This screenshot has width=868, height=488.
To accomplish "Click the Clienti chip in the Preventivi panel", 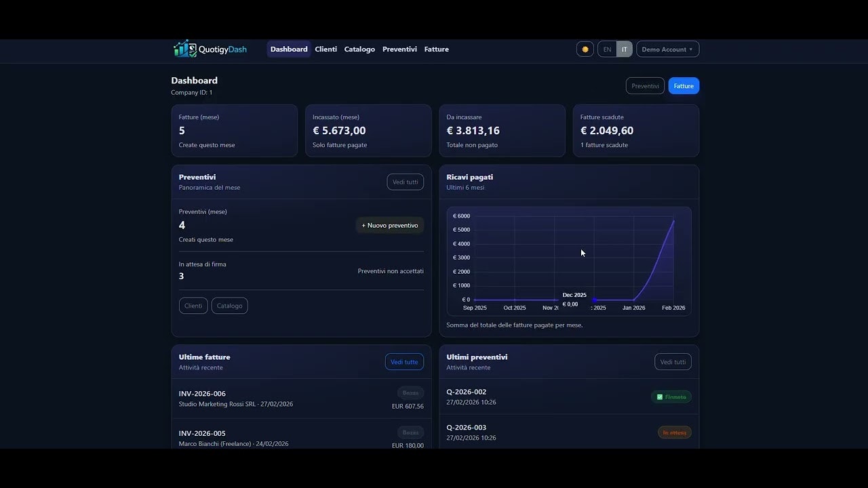I will (x=193, y=306).
